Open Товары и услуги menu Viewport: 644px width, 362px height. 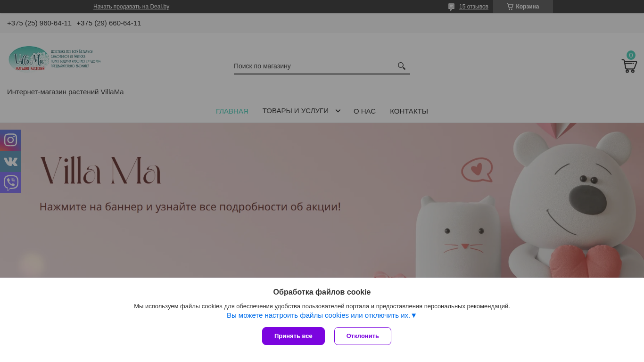pos(296,111)
